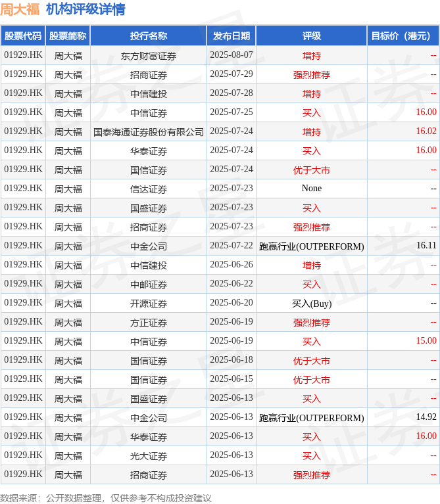Image resolution: width=440 pixels, height=504 pixels.
Task: Click the 评级 column header
Action: 312,36
